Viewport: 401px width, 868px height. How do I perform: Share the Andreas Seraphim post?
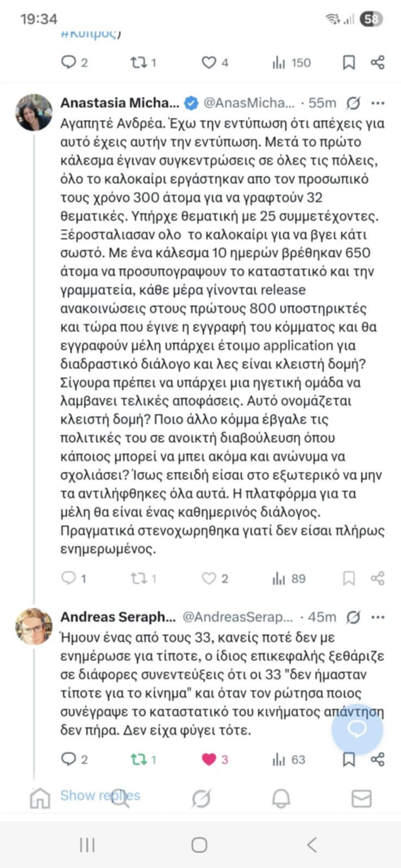click(x=378, y=759)
